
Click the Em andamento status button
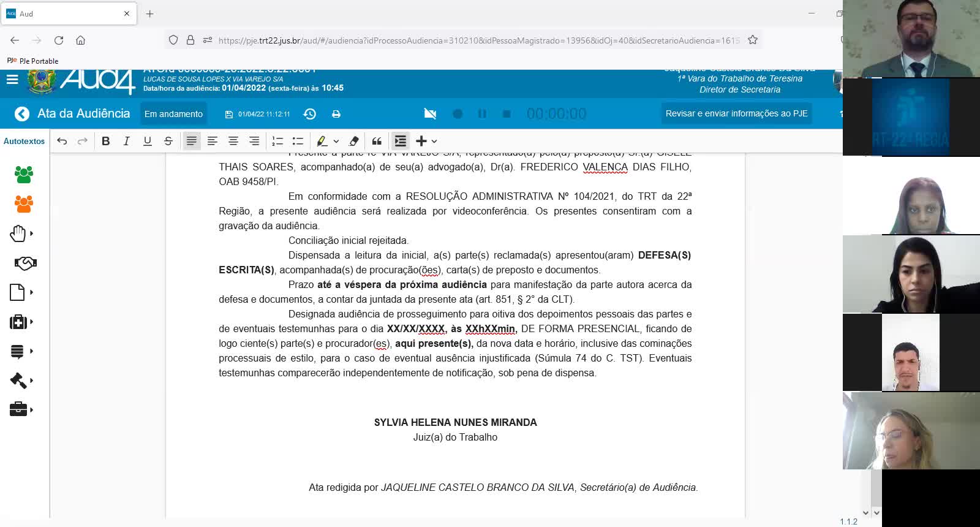173,114
